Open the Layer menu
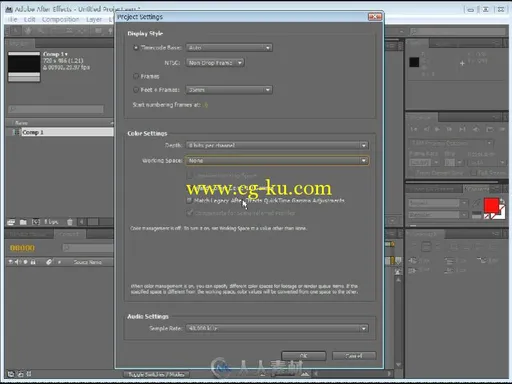The height and width of the screenshot is (384, 512). click(94, 20)
